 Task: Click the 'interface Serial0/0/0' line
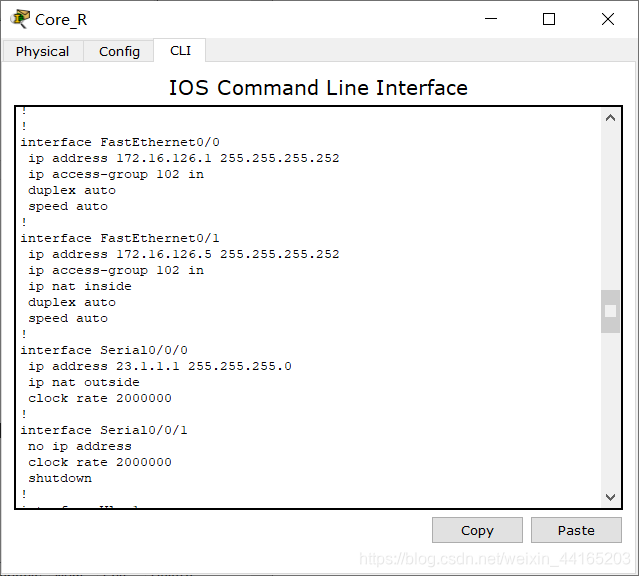pos(104,350)
